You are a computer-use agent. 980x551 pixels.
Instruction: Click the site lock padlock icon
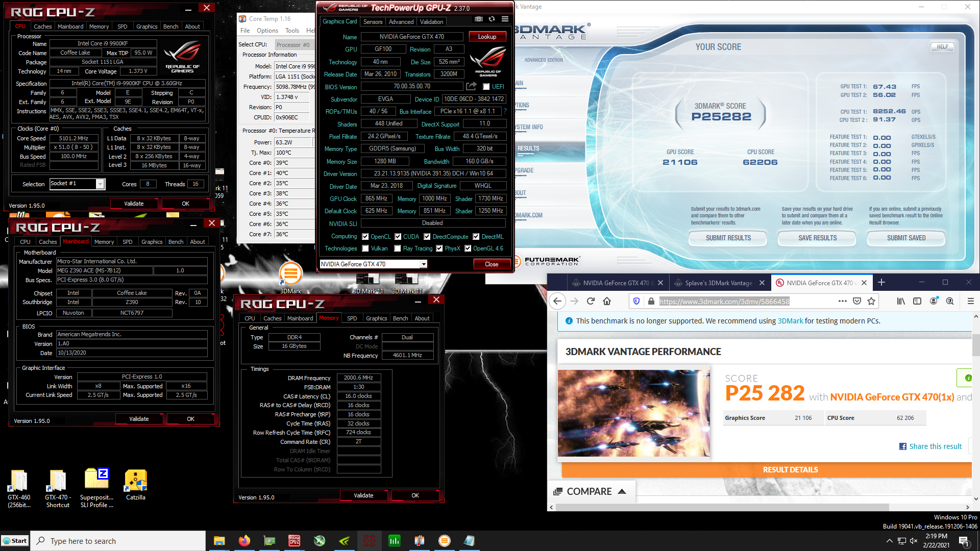click(651, 301)
